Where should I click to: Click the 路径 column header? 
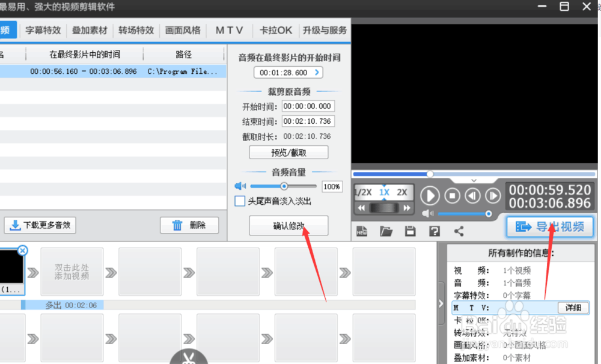[x=183, y=55]
